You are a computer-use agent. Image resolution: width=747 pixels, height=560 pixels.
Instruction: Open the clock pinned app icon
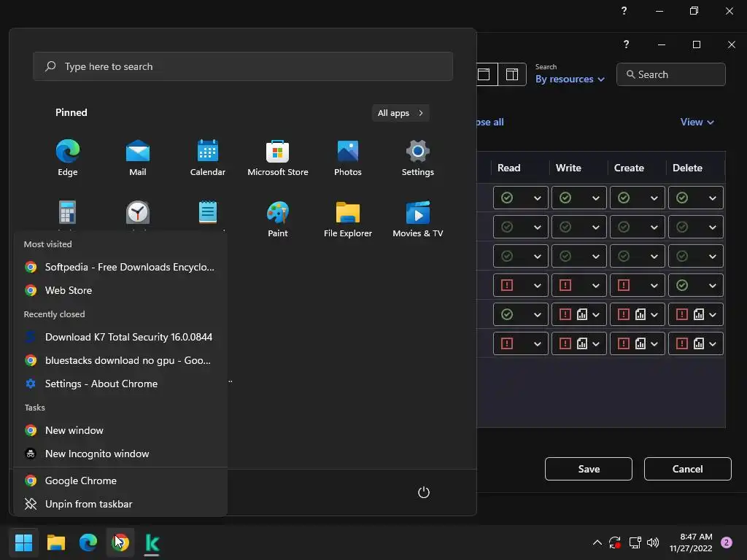(138, 212)
